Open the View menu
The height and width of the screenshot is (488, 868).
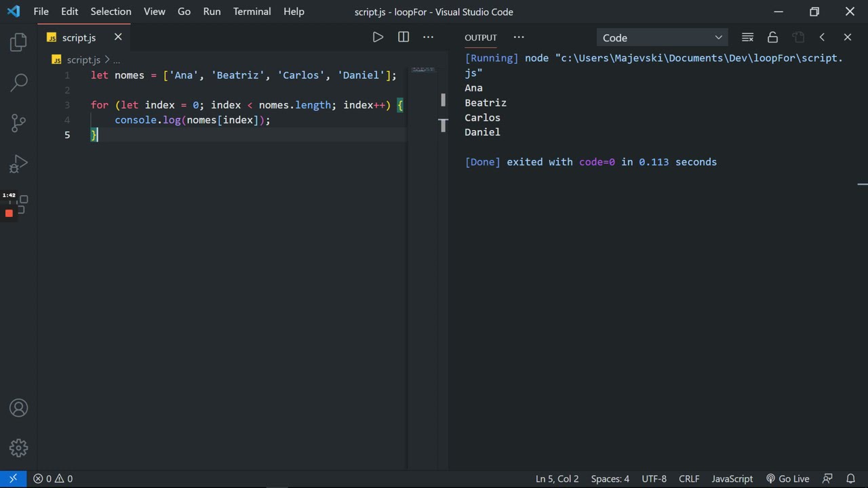point(155,12)
